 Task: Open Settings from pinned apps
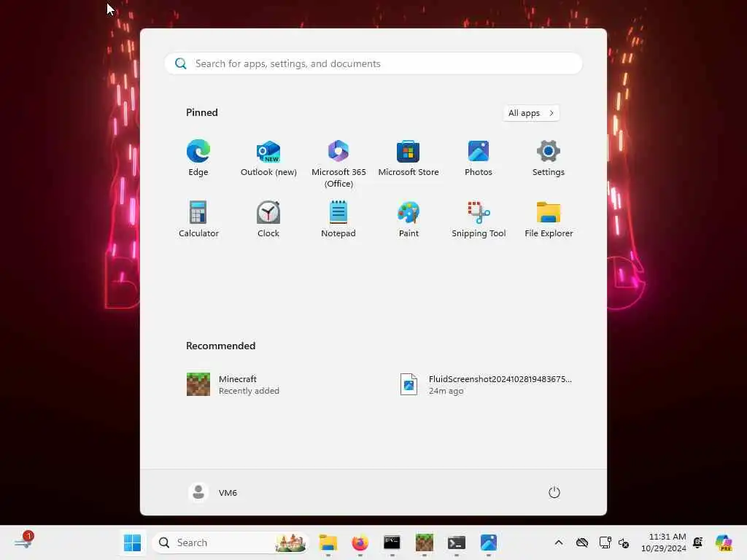click(549, 158)
